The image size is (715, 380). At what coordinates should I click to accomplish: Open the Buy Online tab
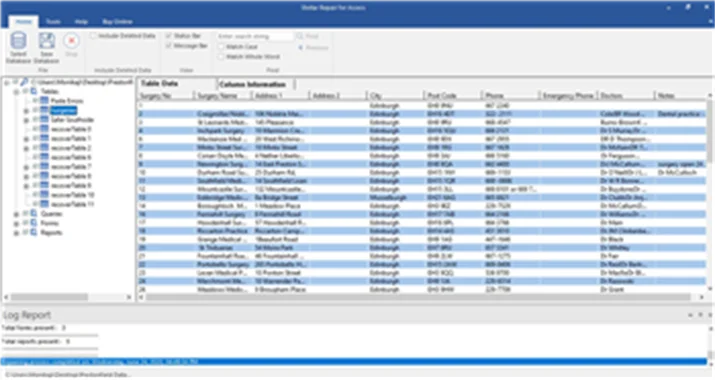pyautogui.click(x=117, y=21)
